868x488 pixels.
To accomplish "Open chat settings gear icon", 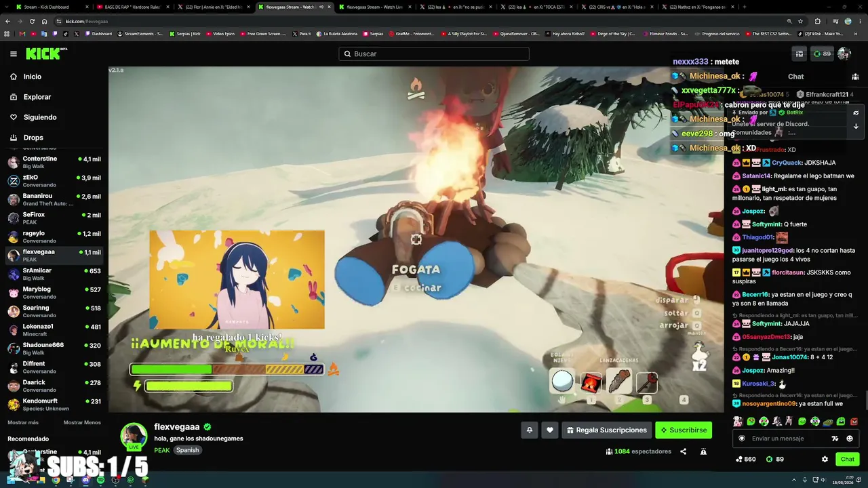I will pos(825,459).
